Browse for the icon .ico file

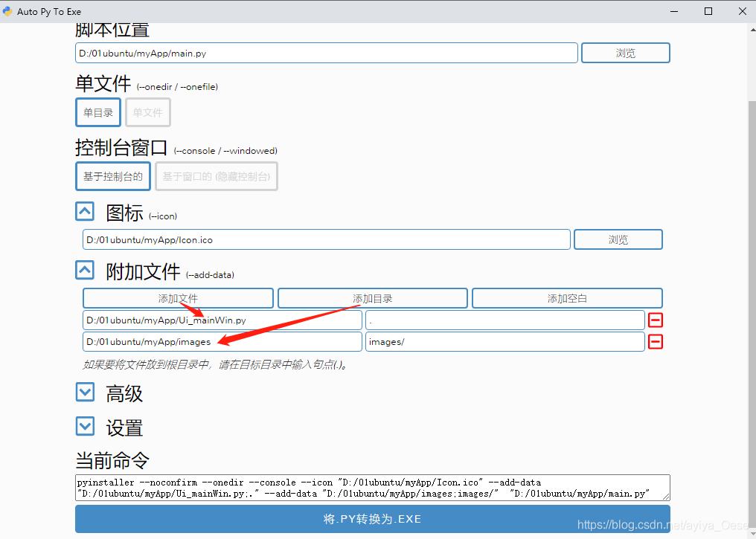[x=618, y=239]
